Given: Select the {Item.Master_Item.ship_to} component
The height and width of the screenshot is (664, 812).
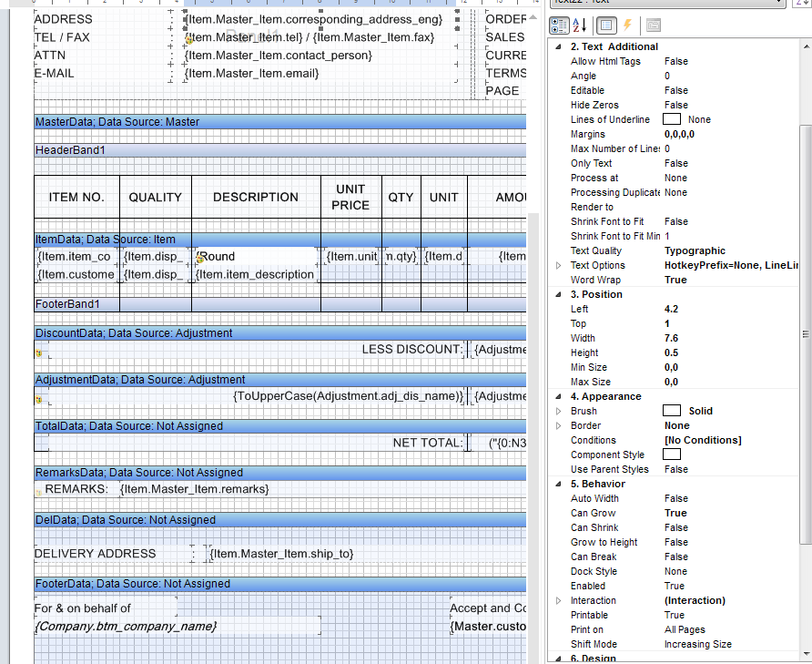Looking at the screenshot, I should point(281,554).
